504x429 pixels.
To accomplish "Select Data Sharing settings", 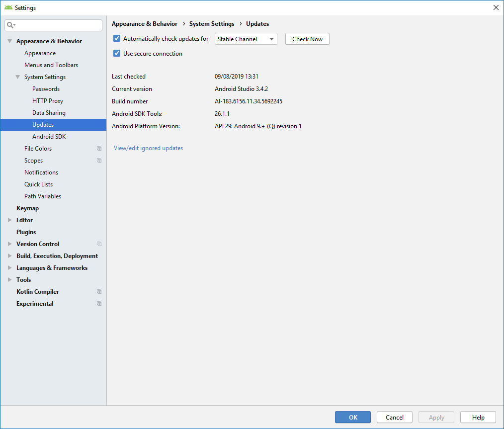I will pyautogui.click(x=49, y=112).
